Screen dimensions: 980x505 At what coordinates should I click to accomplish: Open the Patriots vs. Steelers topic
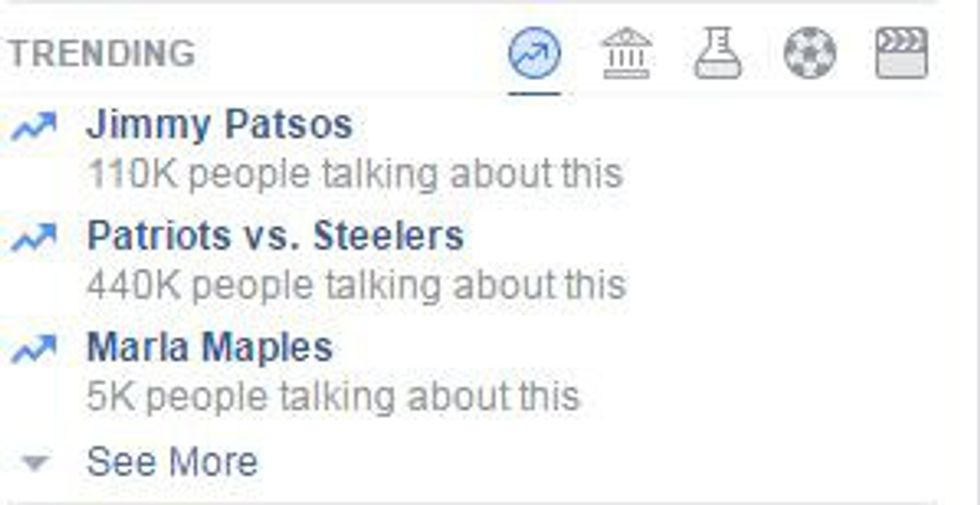275,237
